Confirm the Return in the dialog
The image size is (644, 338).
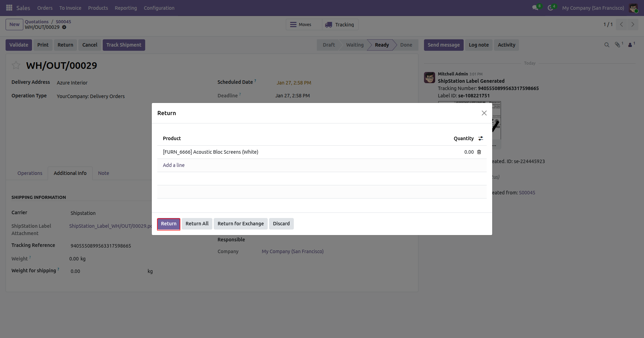coord(168,224)
